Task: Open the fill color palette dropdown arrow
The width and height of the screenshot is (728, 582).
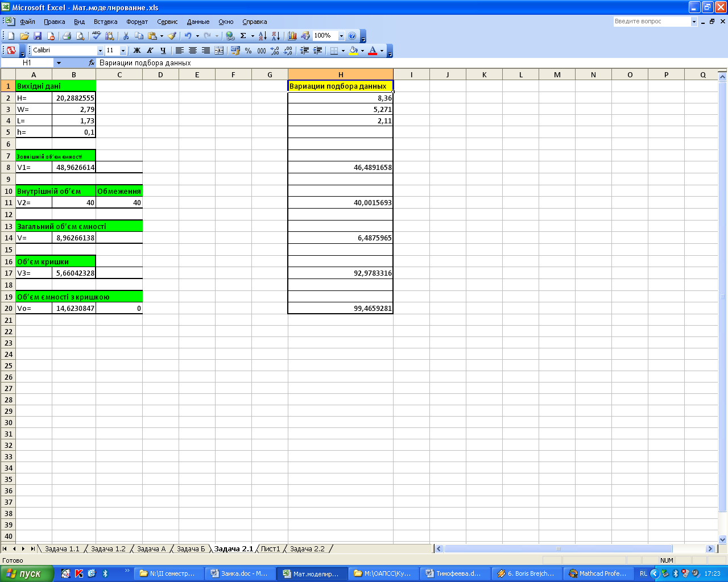Action: (x=362, y=51)
